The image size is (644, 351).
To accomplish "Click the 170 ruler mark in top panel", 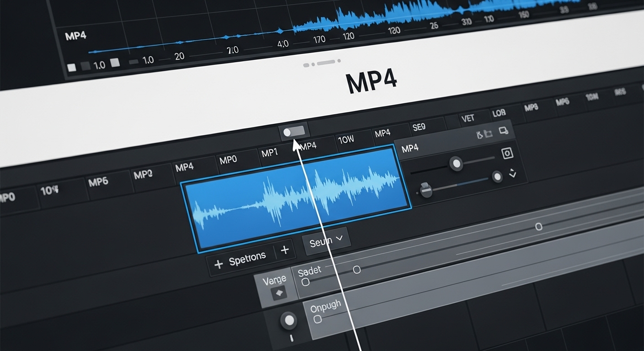I will (x=318, y=40).
